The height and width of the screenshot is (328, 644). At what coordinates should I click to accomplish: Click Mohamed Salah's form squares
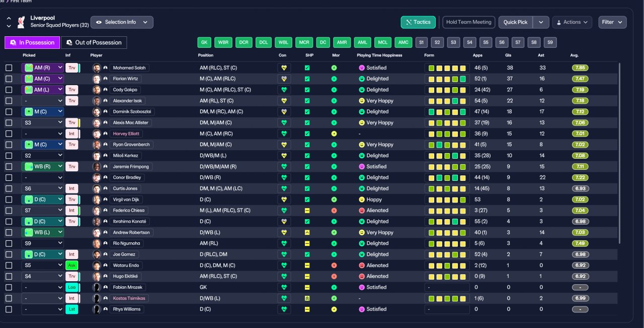pos(447,68)
